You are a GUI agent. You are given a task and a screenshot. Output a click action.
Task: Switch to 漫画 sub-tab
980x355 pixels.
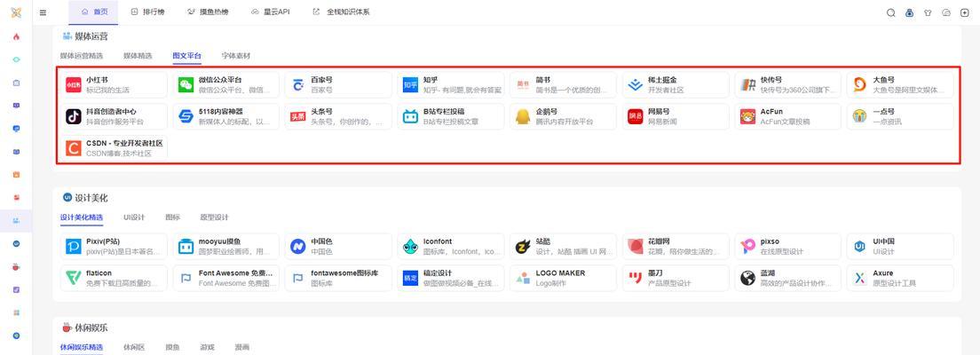[x=241, y=347]
